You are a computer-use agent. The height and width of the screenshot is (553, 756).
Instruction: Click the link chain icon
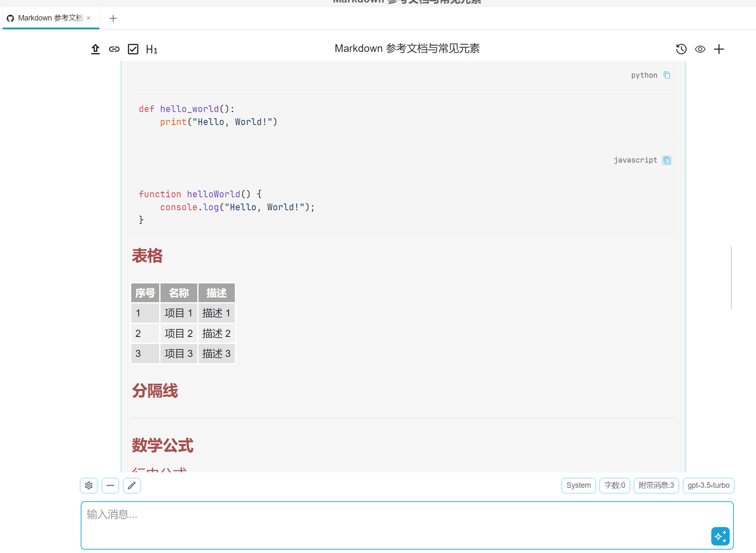(x=114, y=49)
